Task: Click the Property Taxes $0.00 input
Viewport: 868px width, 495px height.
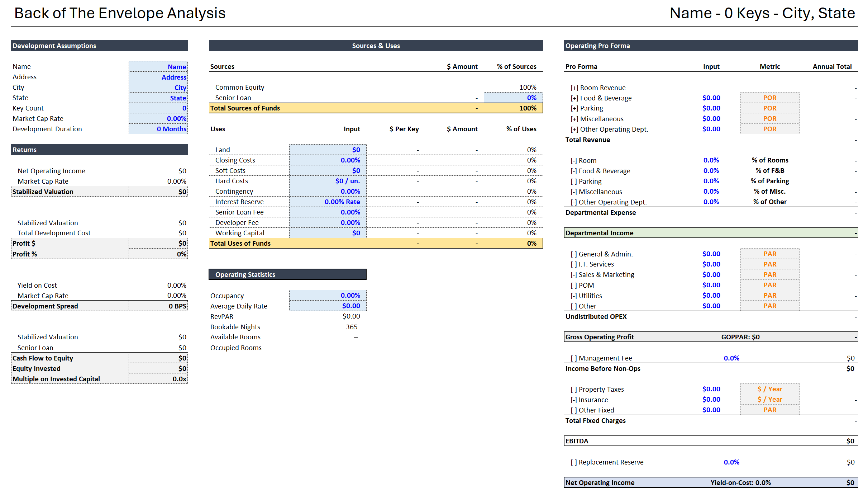Action: [711, 389]
